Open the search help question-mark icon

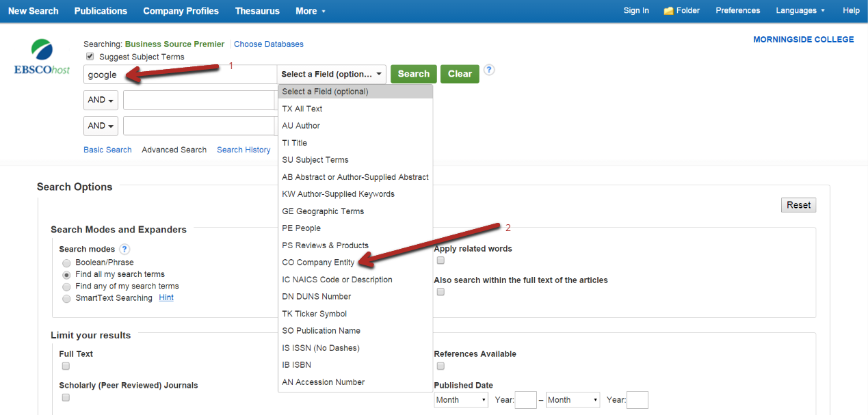coord(489,70)
